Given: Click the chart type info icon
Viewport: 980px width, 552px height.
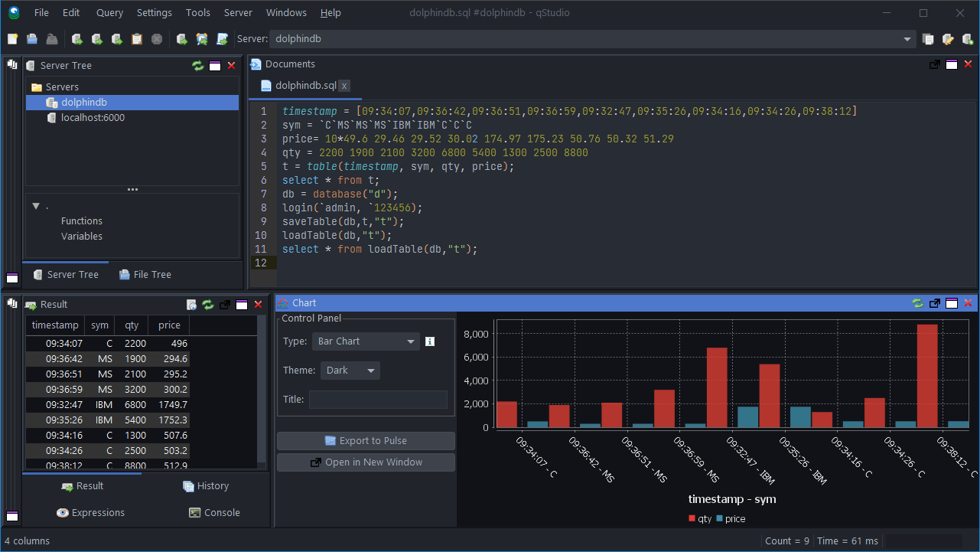Looking at the screenshot, I should 430,341.
